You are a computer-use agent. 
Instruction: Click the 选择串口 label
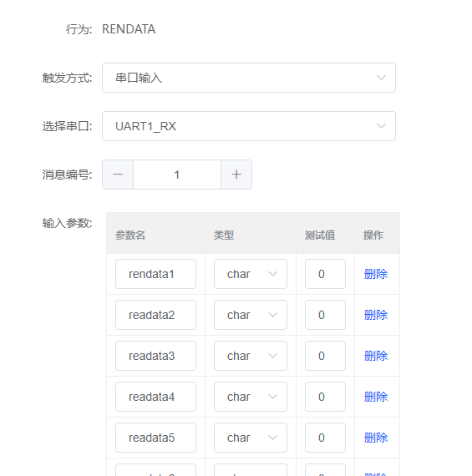click(67, 126)
